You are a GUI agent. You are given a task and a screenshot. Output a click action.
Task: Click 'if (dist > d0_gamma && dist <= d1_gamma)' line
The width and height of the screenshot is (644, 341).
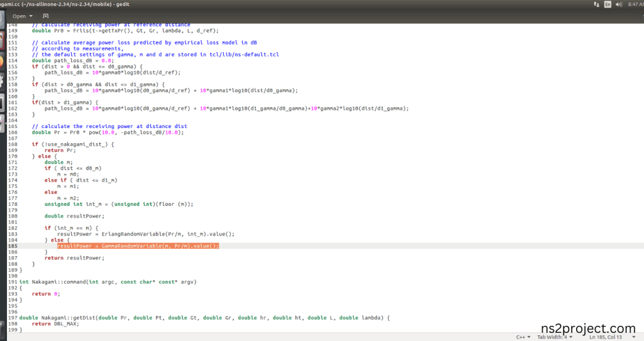click(98, 85)
